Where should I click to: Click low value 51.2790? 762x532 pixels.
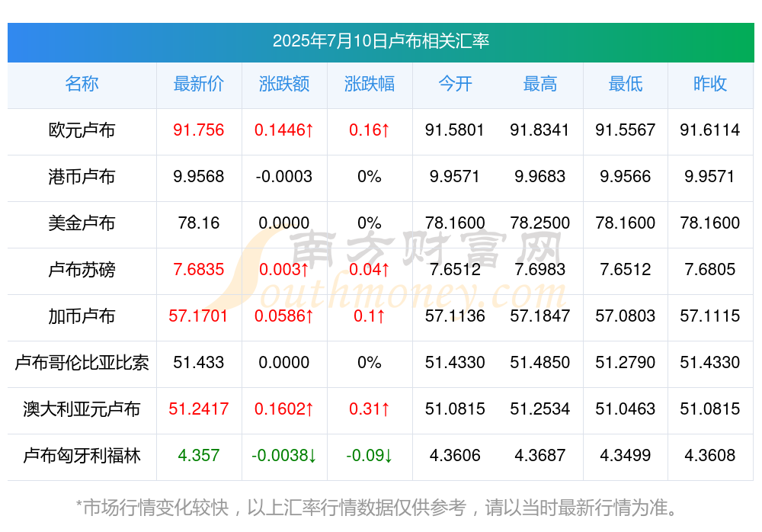pos(626,362)
